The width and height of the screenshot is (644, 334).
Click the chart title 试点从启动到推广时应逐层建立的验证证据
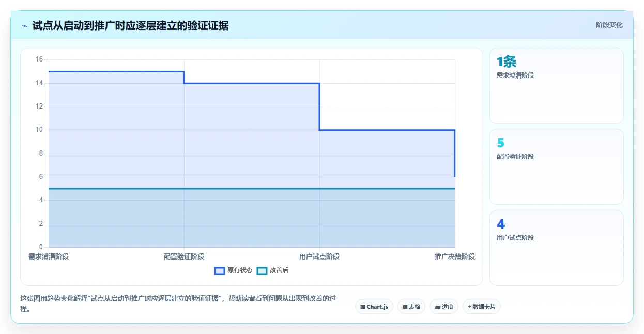130,25
